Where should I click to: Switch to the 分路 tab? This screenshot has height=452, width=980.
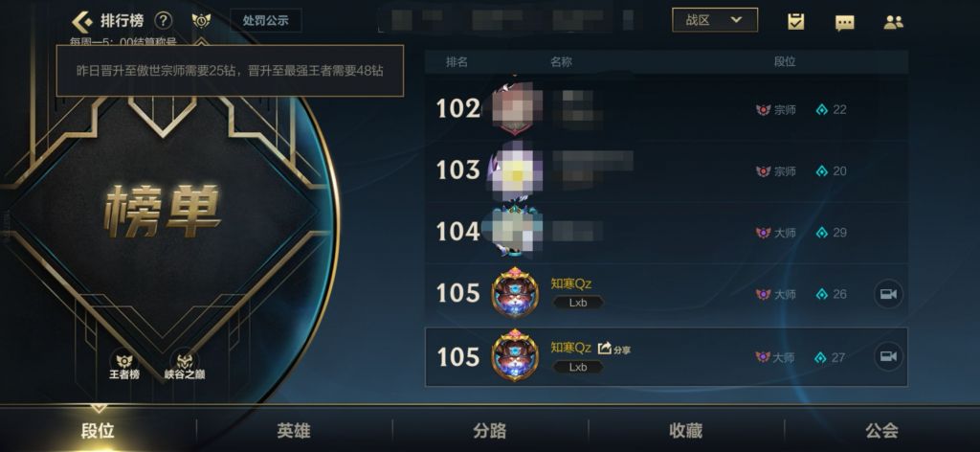pyautogui.click(x=490, y=430)
